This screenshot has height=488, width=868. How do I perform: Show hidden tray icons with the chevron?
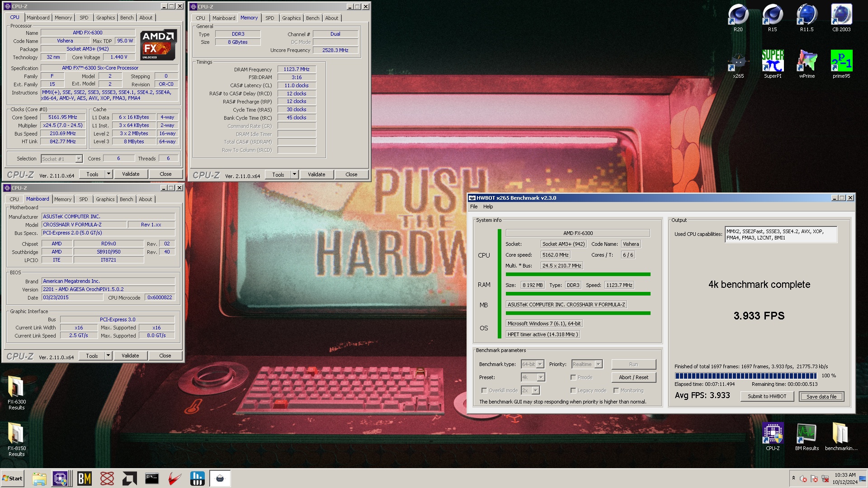coord(793,478)
